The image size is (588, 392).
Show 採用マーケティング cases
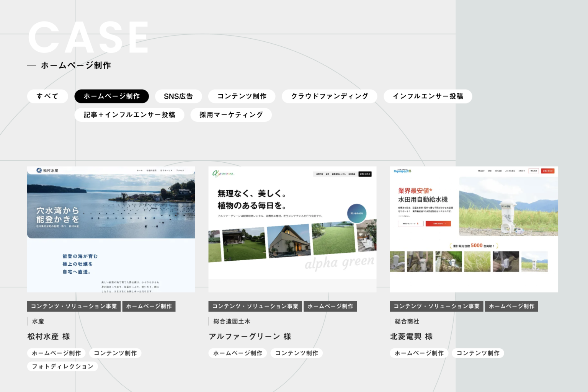(x=231, y=114)
